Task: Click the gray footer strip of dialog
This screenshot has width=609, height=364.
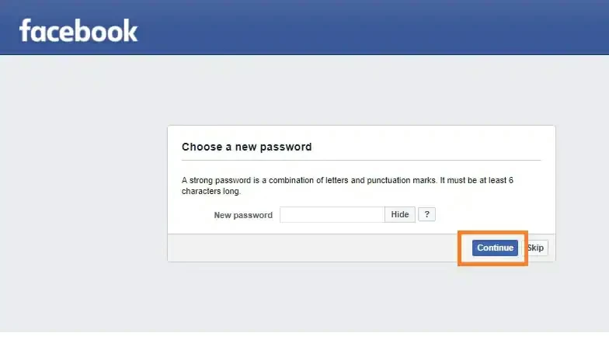Action: point(311,248)
